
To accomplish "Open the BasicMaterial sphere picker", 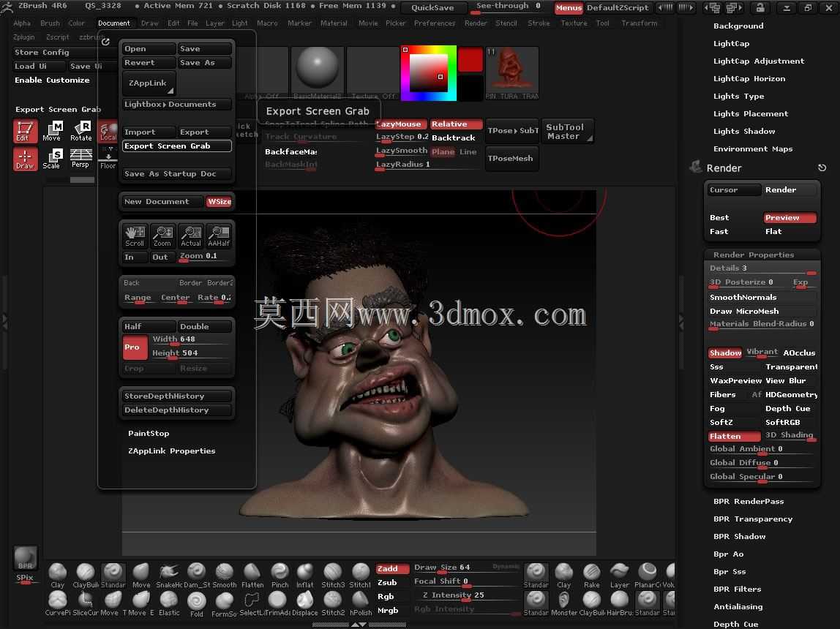I will (317, 73).
